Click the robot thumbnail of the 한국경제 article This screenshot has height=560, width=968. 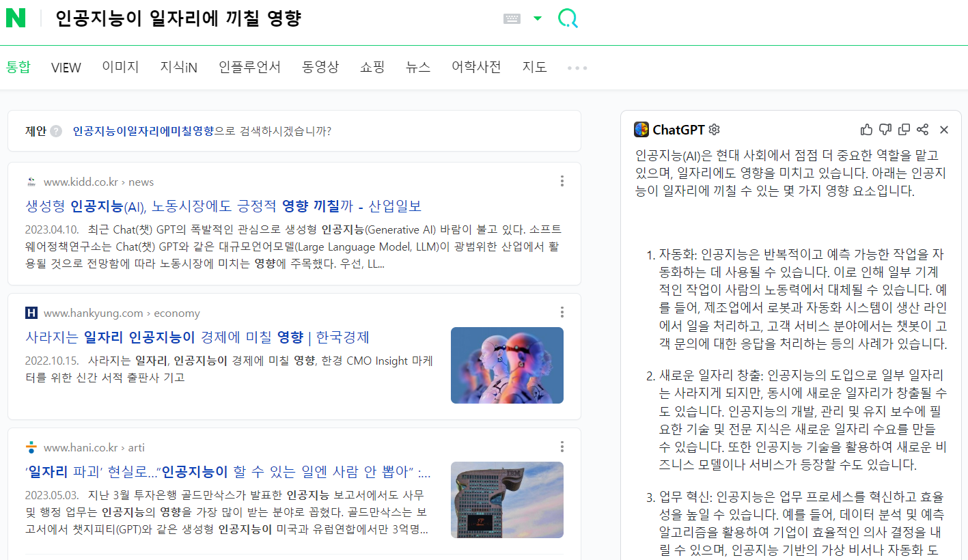(507, 365)
